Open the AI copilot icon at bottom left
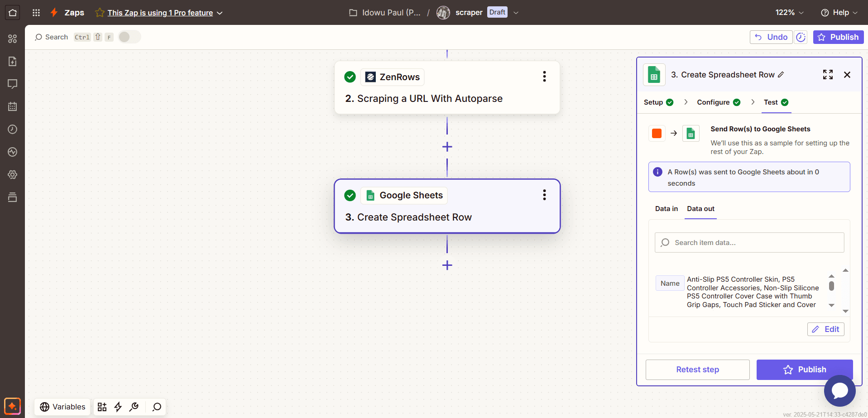 (12, 406)
